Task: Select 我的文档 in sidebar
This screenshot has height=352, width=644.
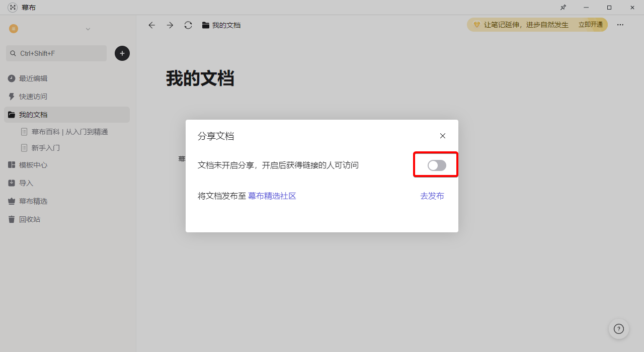Action: click(67, 115)
